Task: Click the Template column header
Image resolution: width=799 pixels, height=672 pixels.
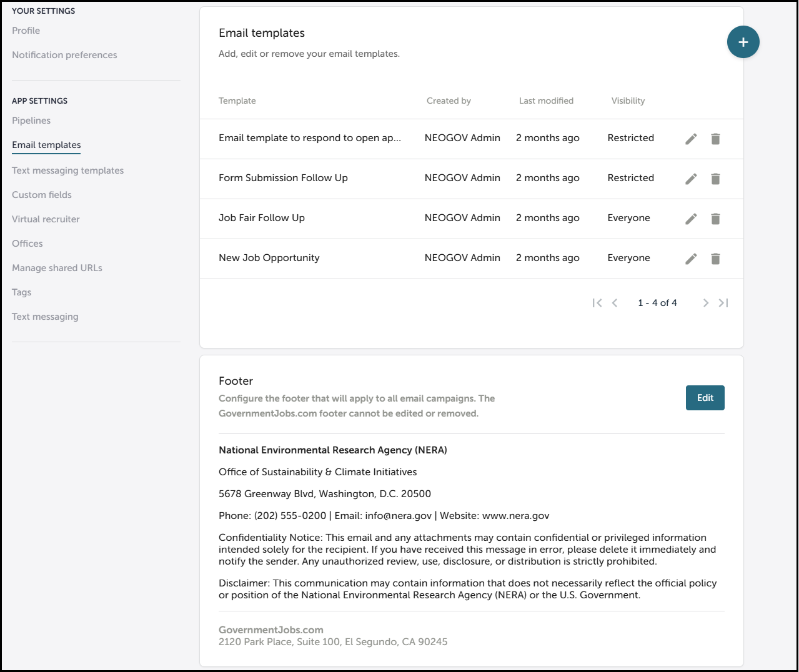Action: (x=237, y=101)
